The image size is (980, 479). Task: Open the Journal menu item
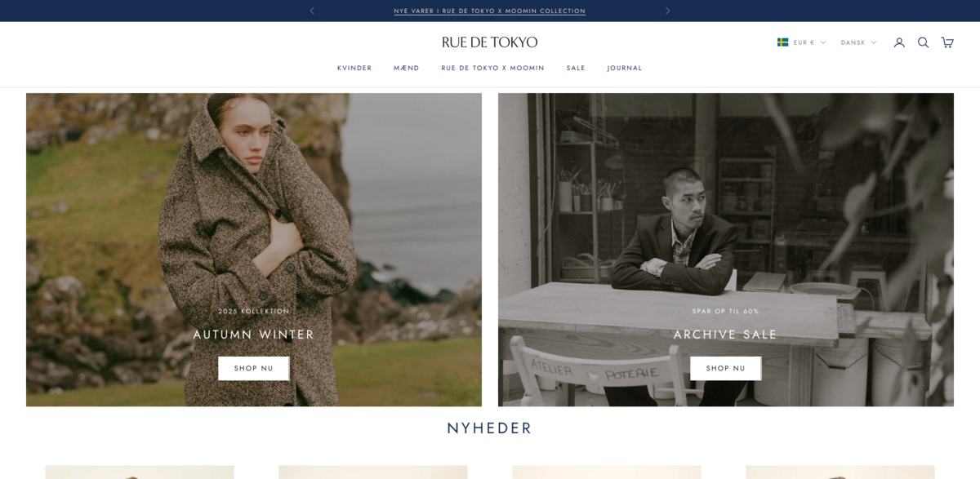(x=625, y=68)
